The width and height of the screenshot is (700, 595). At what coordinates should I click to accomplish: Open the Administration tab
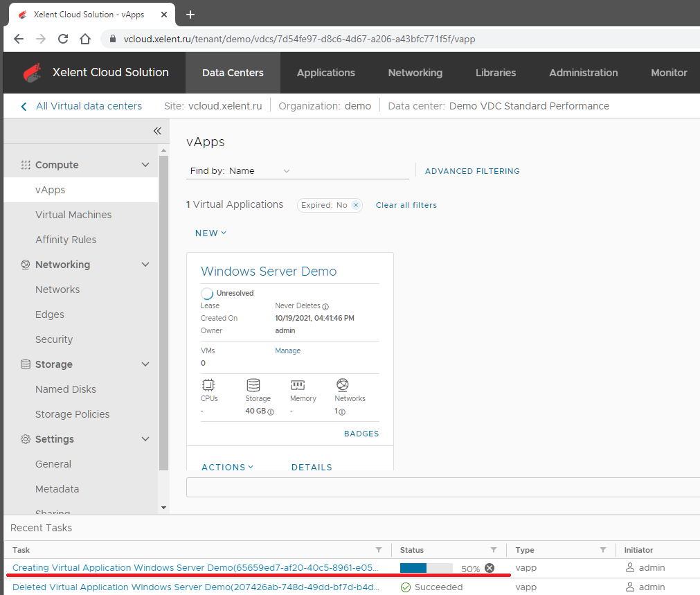click(583, 73)
